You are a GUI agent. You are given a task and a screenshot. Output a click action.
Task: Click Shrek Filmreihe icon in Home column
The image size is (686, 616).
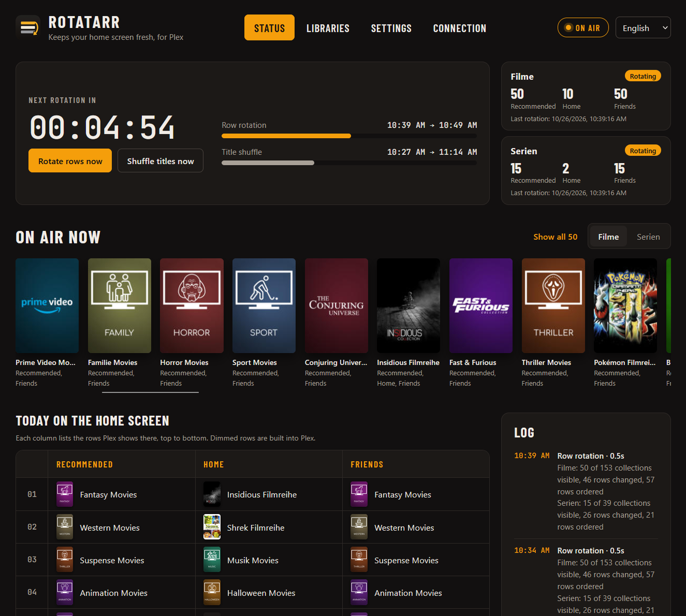[x=212, y=527]
